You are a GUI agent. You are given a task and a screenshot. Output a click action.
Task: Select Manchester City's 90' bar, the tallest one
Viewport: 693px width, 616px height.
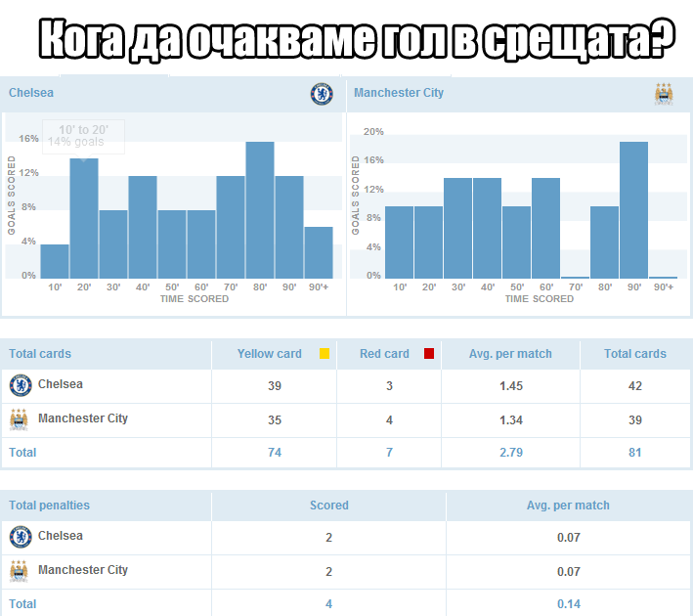click(x=633, y=210)
